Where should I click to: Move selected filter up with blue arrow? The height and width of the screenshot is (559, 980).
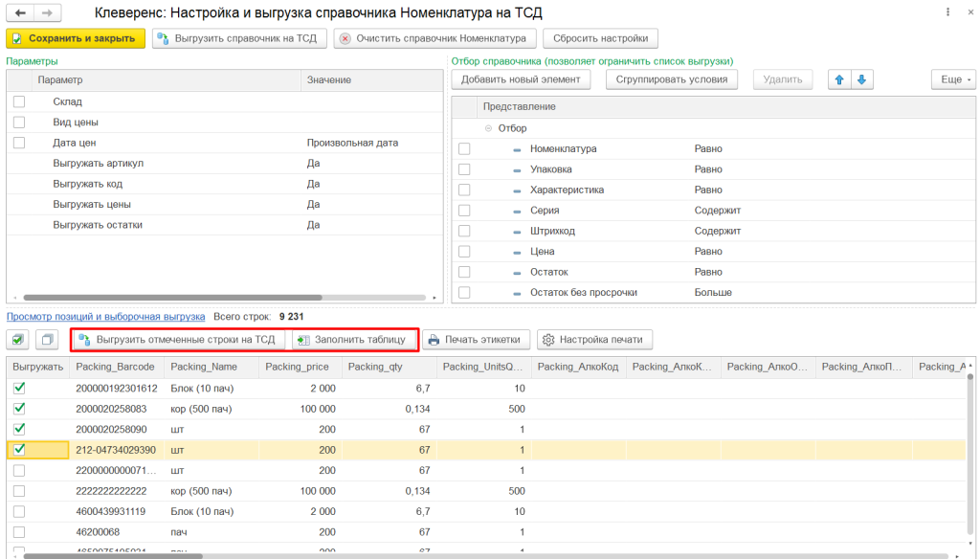coord(841,79)
